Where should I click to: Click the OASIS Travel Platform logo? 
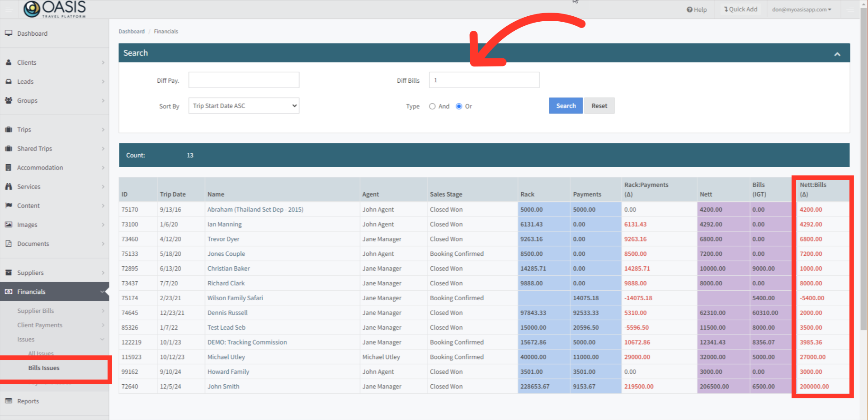(55, 9)
